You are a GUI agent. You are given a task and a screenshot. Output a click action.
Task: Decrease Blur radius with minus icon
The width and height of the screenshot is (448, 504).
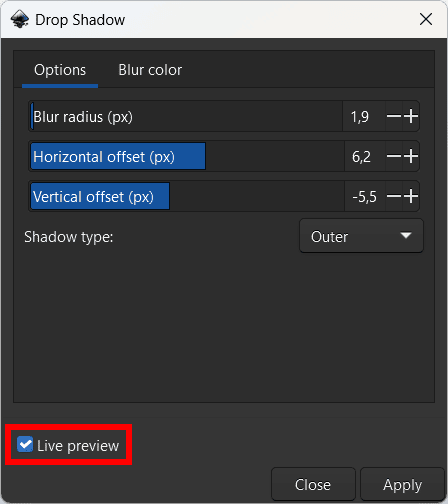(394, 116)
